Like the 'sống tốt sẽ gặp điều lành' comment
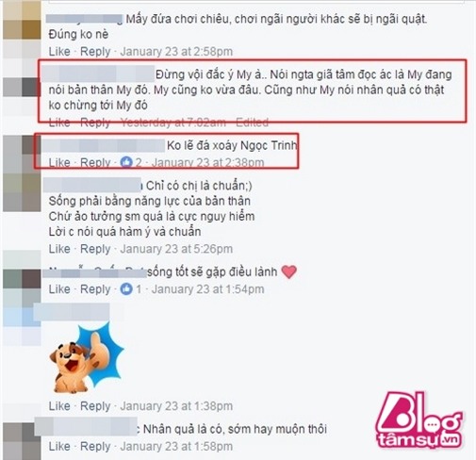The image size is (476, 460). click(59, 289)
